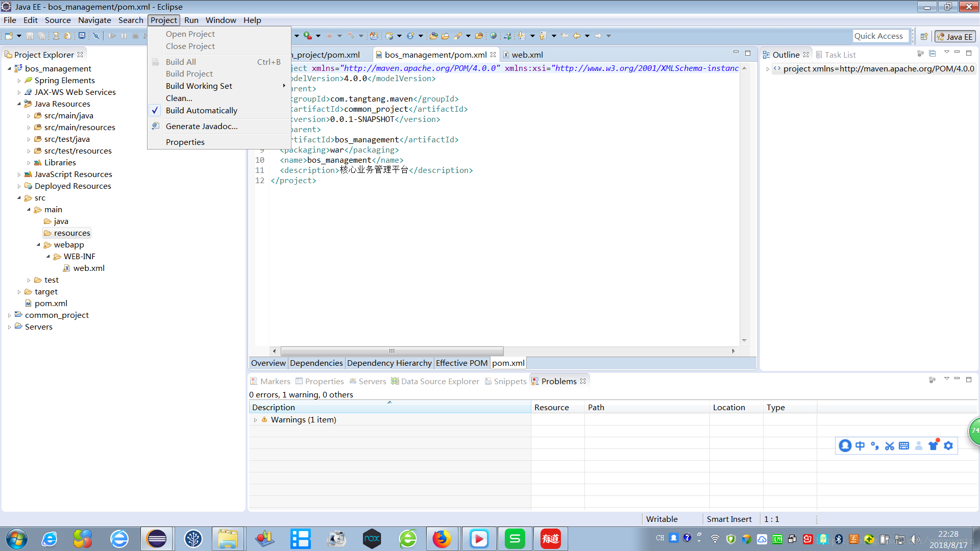Click the editor horizontal scrollbar thumb
The height and width of the screenshot is (551, 980).
tap(391, 351)
